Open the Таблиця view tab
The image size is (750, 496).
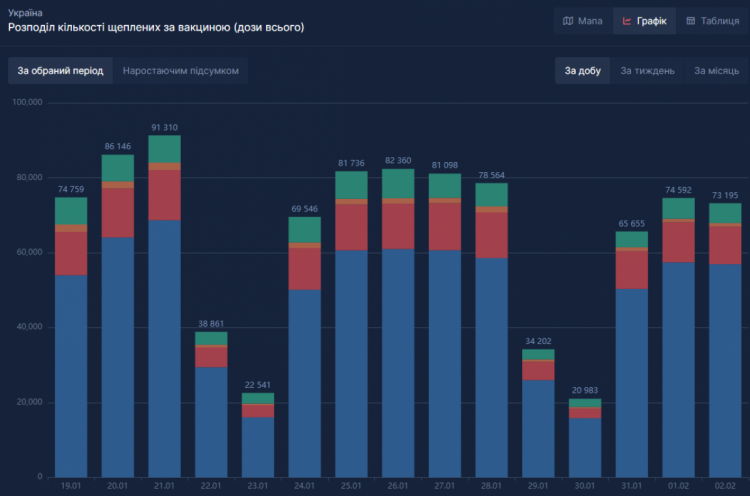pos(711,21)
